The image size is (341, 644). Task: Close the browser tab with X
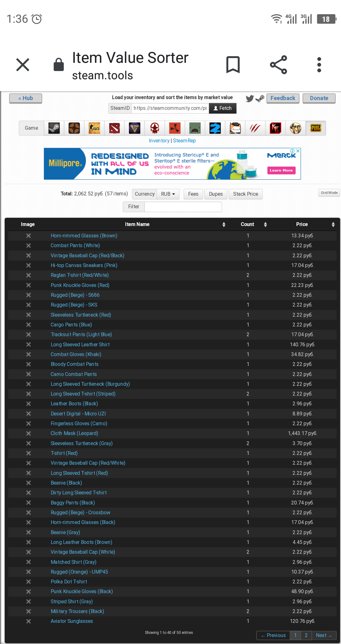click(23, 65)
